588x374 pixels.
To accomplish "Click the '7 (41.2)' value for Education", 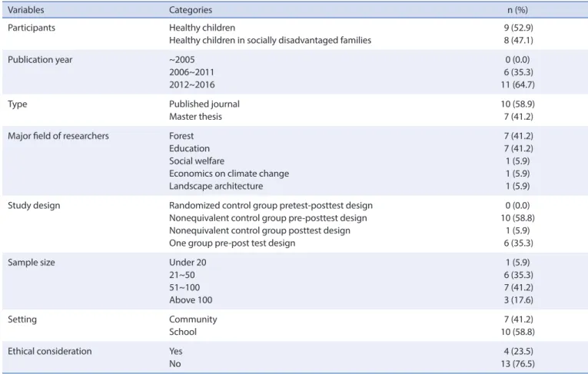I will [x=518, y=149].
